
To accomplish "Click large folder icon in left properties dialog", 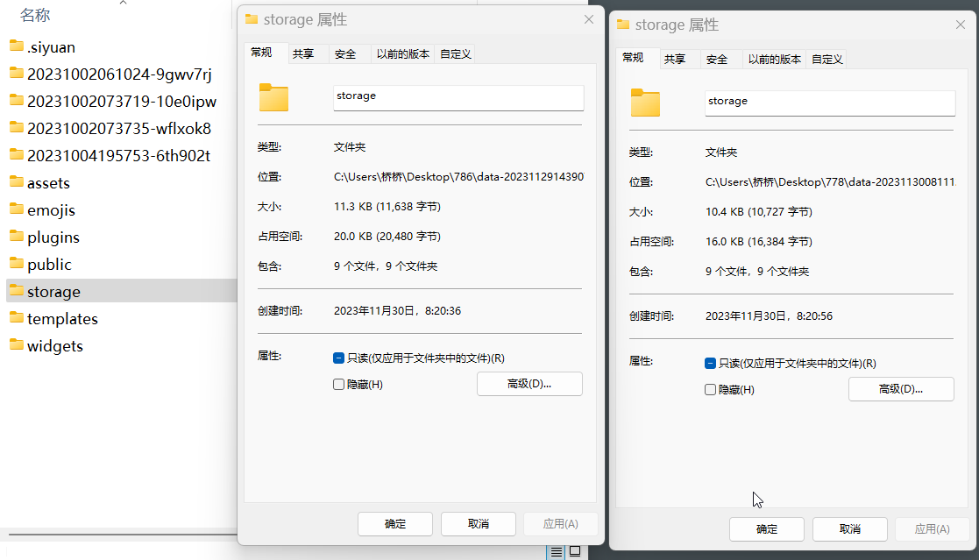I will [273, 97].
